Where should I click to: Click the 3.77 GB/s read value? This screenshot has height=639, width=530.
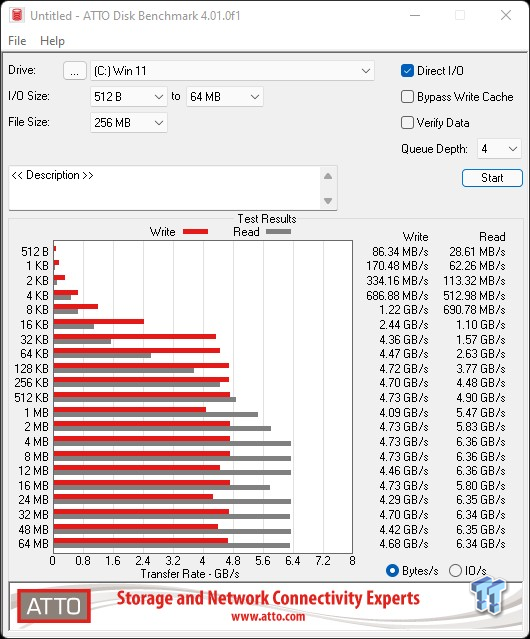(481, 369)
